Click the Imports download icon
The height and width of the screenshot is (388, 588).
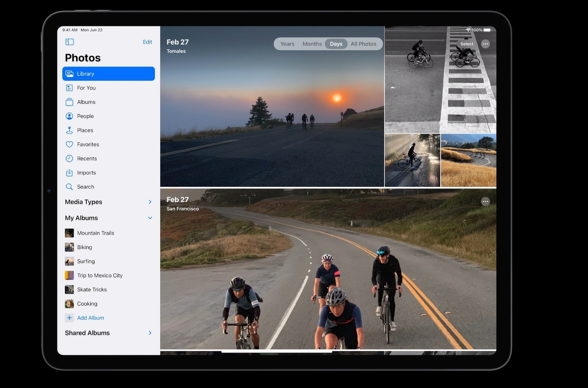(69, 173)
